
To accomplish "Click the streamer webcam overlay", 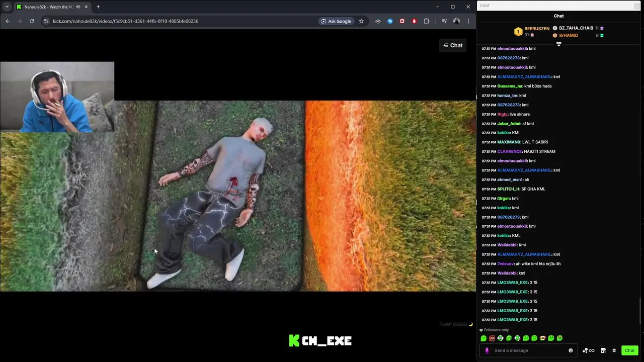I will point(57,97).
